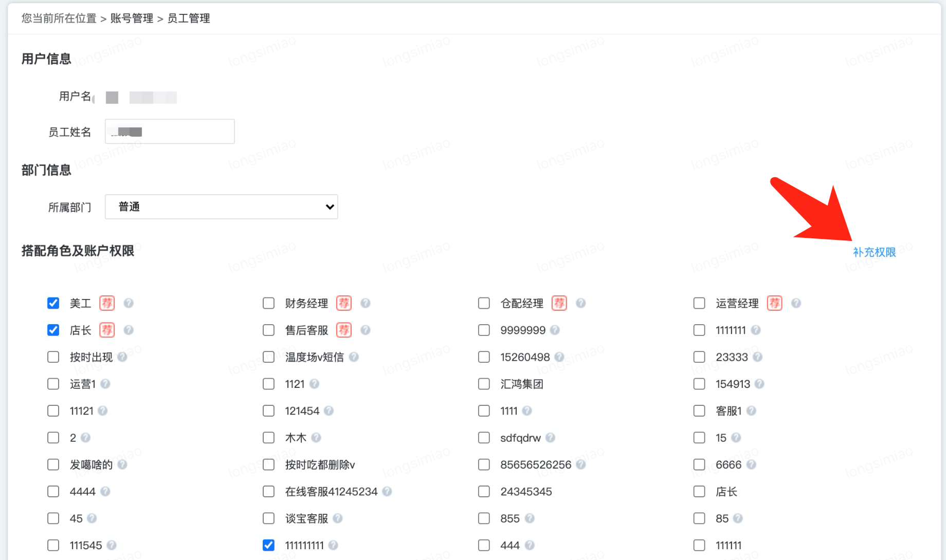Check the 9999999 role checkbox
Viewport: 946px width, 560px height.
483,330
